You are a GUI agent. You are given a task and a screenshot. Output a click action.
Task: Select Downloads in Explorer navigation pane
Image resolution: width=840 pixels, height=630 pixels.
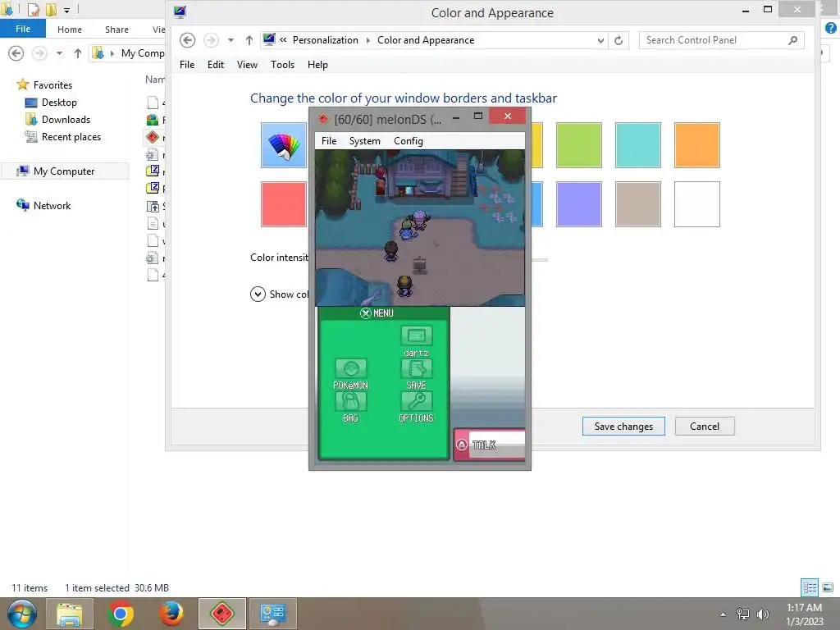(x=66, y=120)
